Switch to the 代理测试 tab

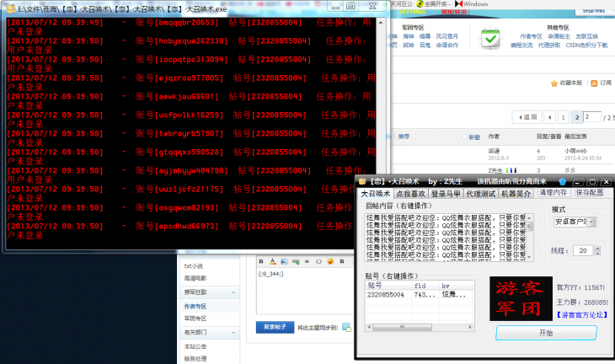point(480,193)
